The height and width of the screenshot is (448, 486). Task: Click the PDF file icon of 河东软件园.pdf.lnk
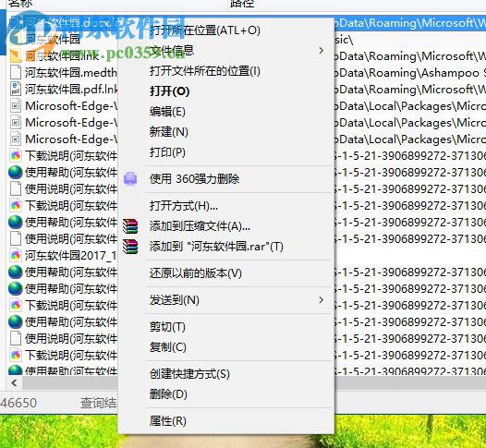(16, 89)
